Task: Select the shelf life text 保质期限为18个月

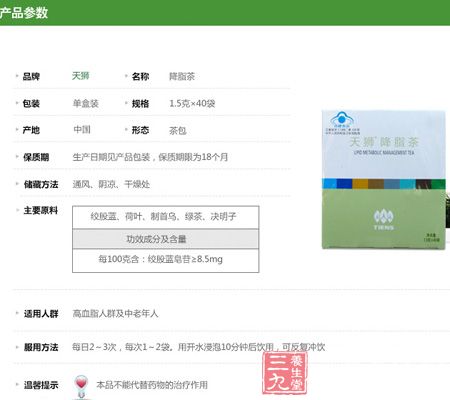Action: click(x=193, y=157)
